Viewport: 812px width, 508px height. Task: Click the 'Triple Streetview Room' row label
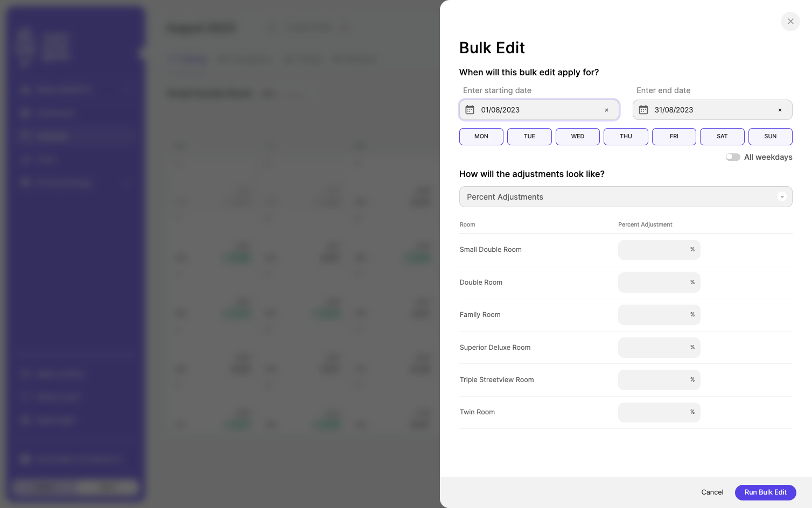pyautogui.click(x=497, y=380)
